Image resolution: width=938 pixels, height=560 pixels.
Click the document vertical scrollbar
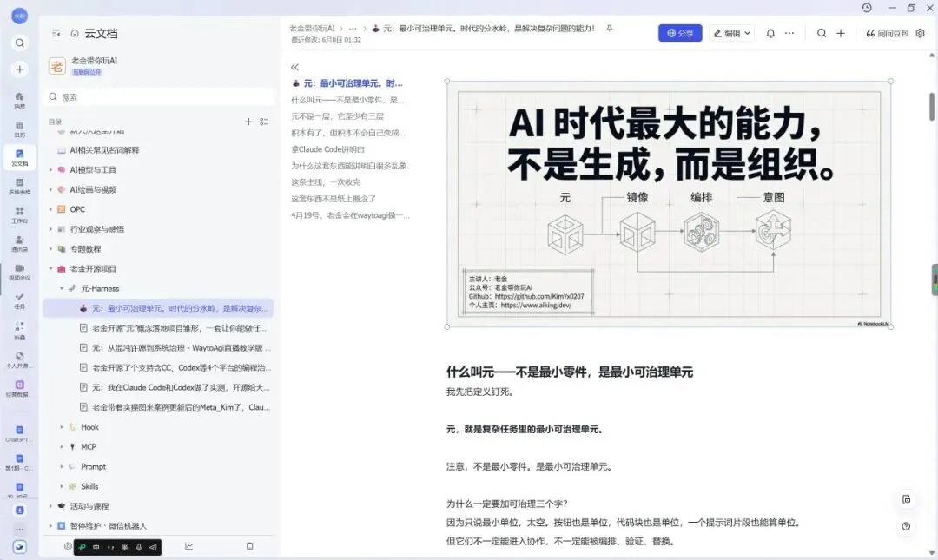(x=931, y=107)
